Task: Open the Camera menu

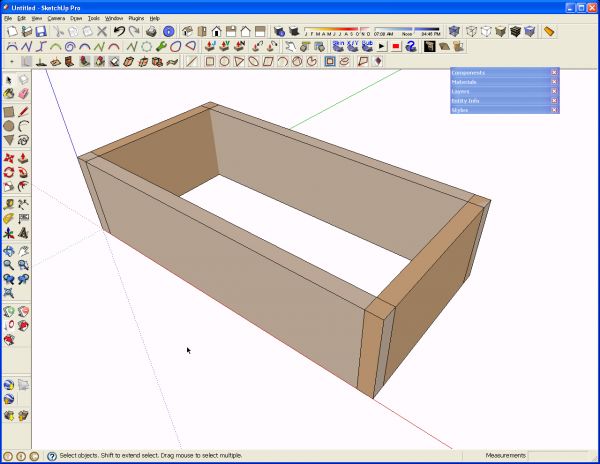Action: click(x=56, y=18)
